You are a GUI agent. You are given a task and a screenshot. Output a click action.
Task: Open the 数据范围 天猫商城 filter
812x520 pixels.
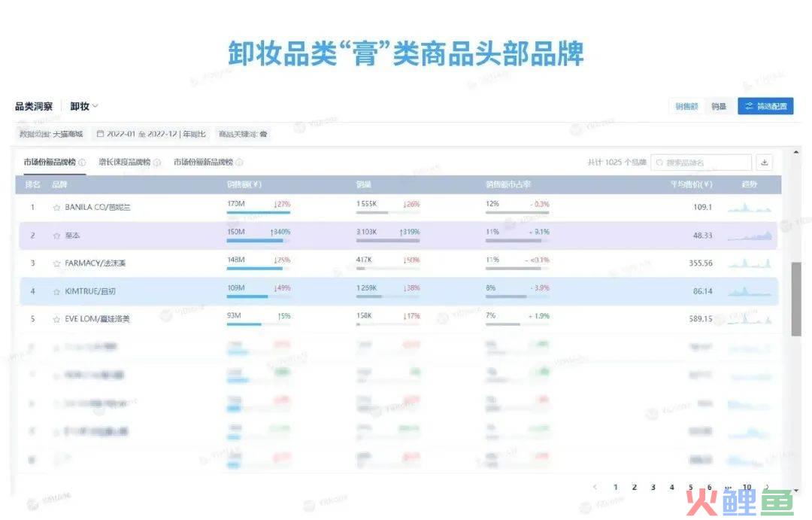pos(51,134)
